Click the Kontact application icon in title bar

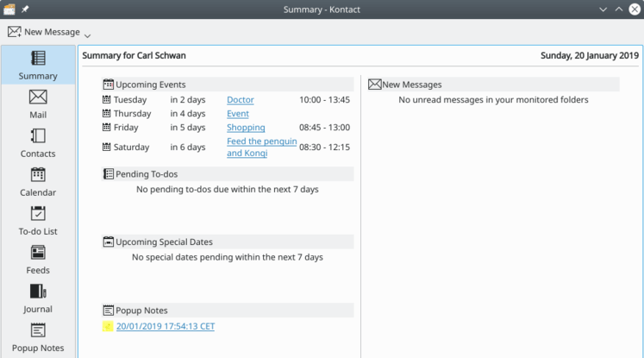click(9, 9)
